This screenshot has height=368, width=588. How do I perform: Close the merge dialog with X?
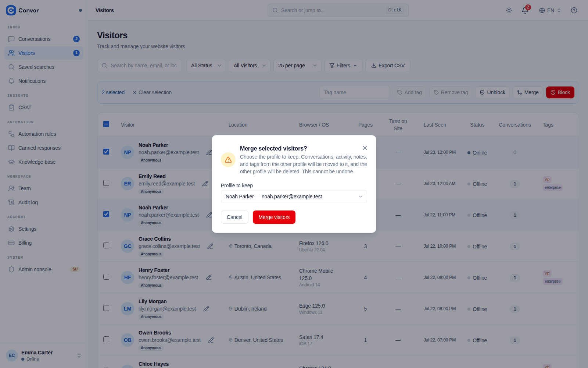pos(365,148)
